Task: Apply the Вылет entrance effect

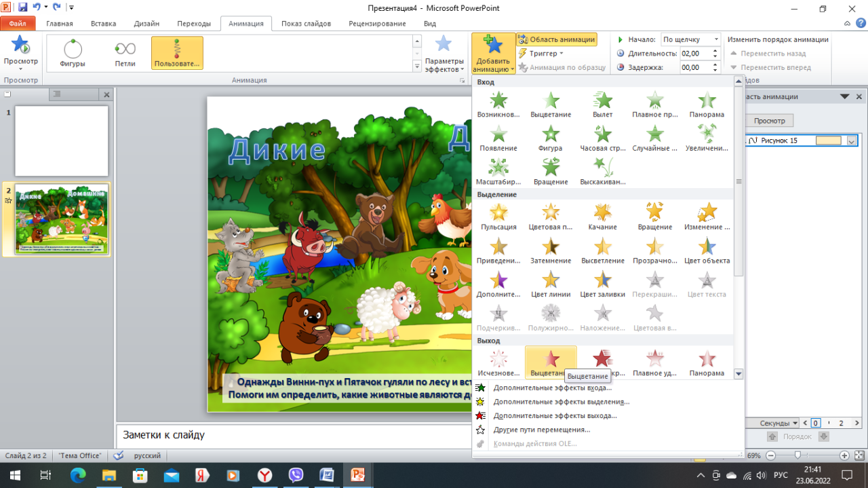Action: pyautogui.click(x=603, y=104)
